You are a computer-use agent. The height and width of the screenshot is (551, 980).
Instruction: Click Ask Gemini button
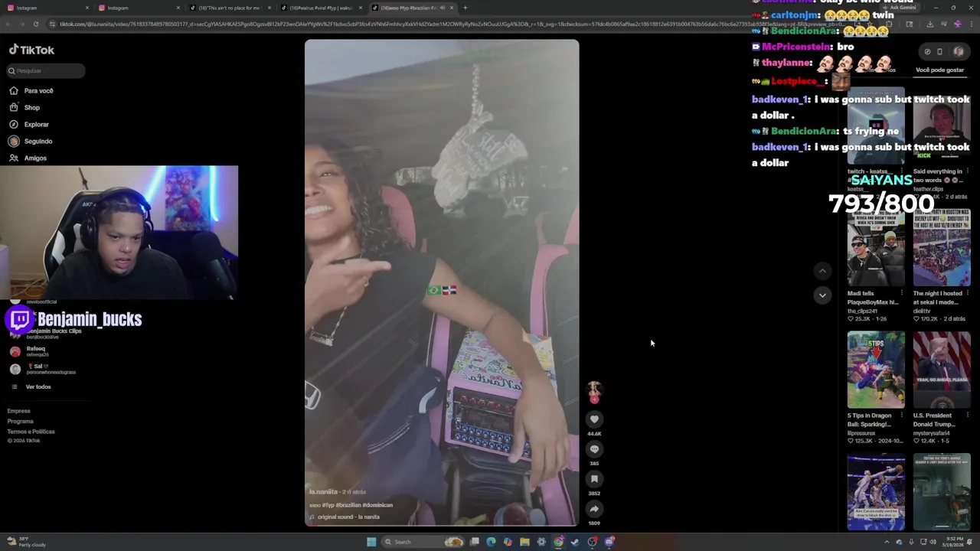tap(899, 8)
